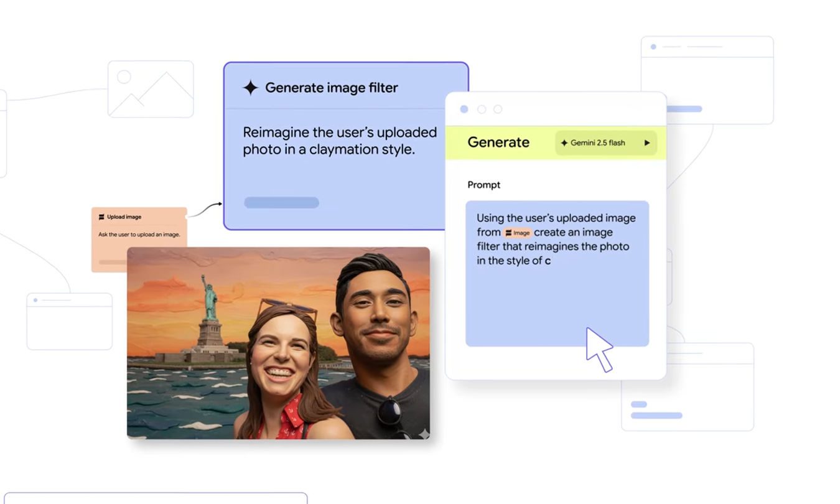Toggle the first window dot on the Generate panel
This screenshot has height=504, width=840.
click(464, 109)
